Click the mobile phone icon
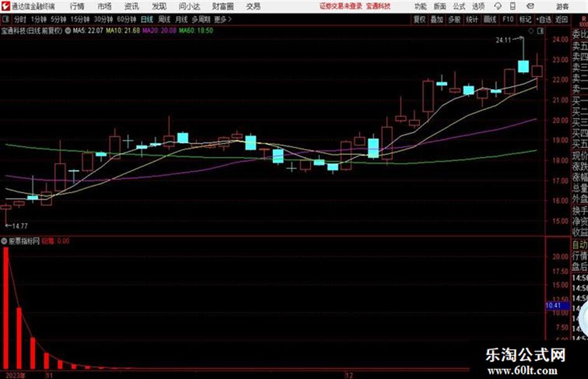 513,6
